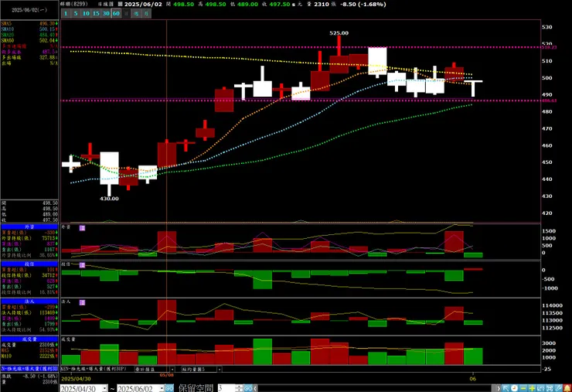572x392 pixels.
Task: Click the GO button after the end date
Action: [x=169, y=388]
